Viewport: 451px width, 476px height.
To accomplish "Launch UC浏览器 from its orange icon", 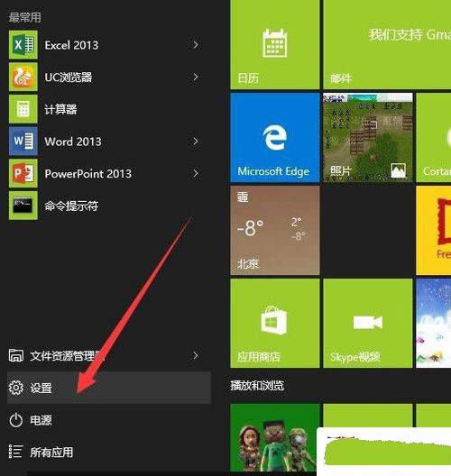I will (x=23, y=77).
